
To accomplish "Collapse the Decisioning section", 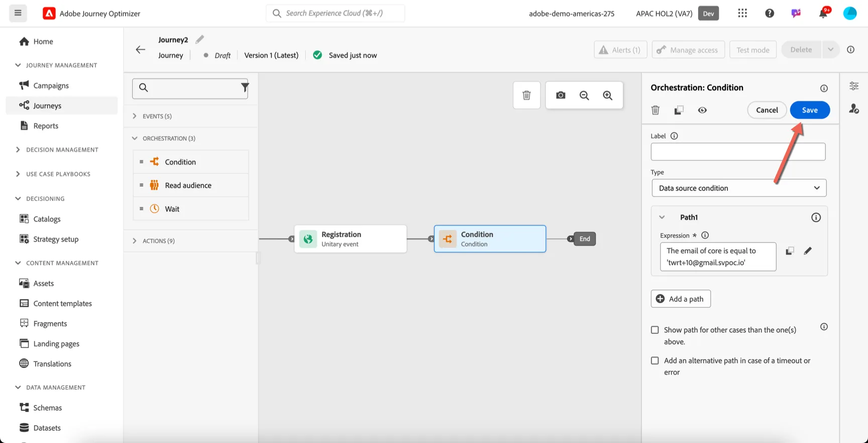I will (x=18, y=199).
